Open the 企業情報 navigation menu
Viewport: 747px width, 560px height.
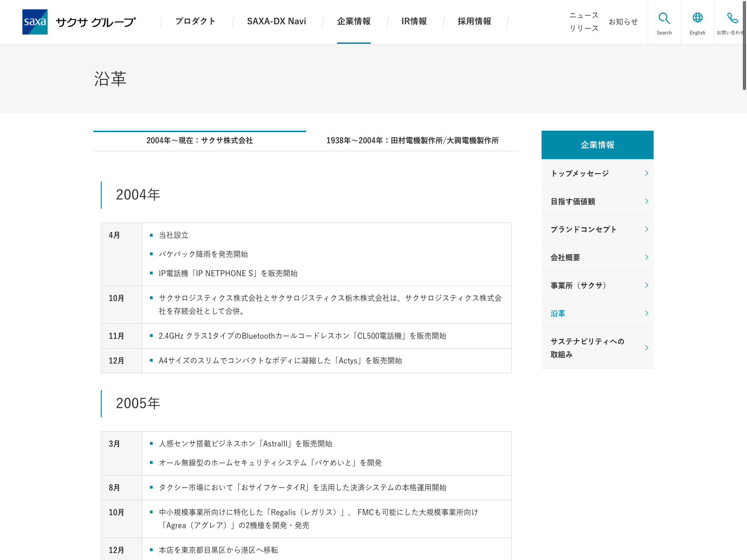click(354, 21)
